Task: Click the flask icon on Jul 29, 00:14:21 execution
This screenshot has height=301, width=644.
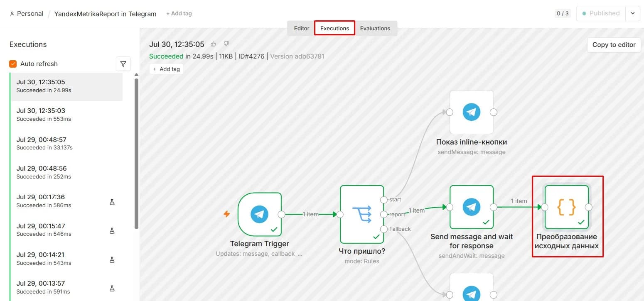Action: [112, 259]
